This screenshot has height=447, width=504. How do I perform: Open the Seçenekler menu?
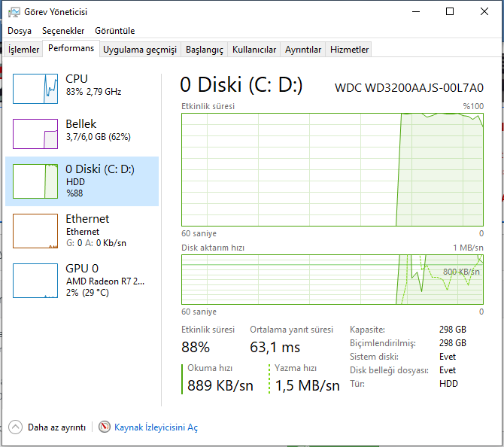63,31
